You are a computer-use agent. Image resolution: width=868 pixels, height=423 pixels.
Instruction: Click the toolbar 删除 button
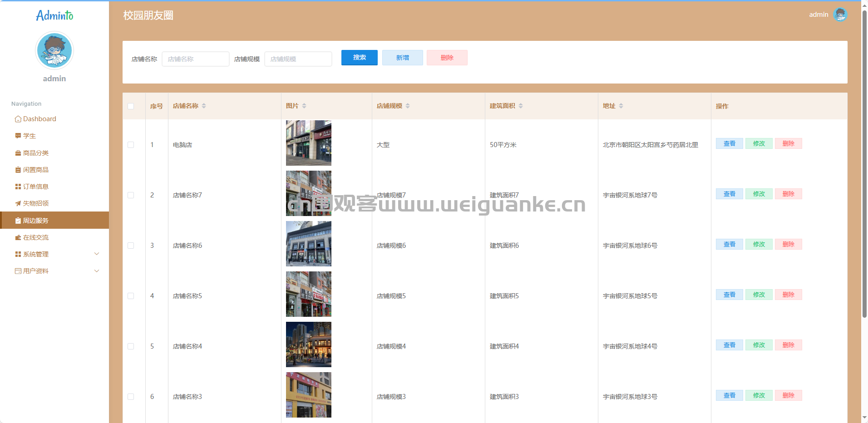(x=447, y=58)
